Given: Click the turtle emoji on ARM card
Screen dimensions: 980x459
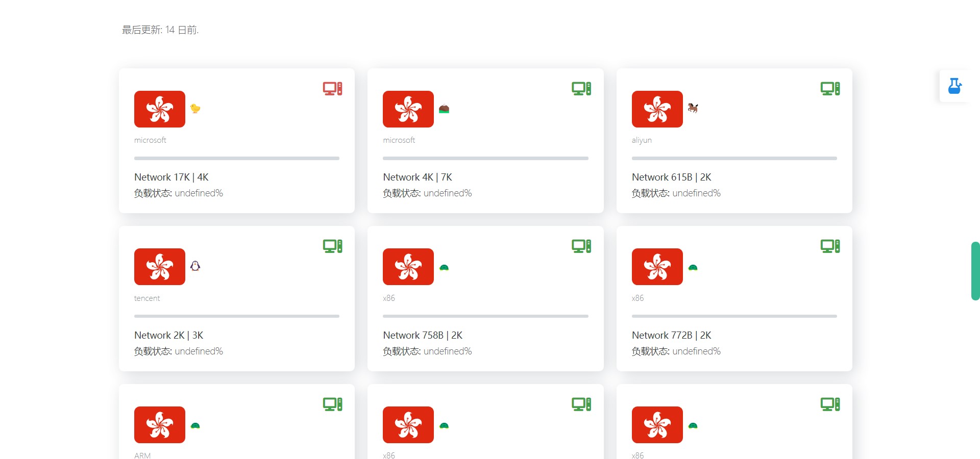Looking at the screenshot, I should (x=195, y=425).
